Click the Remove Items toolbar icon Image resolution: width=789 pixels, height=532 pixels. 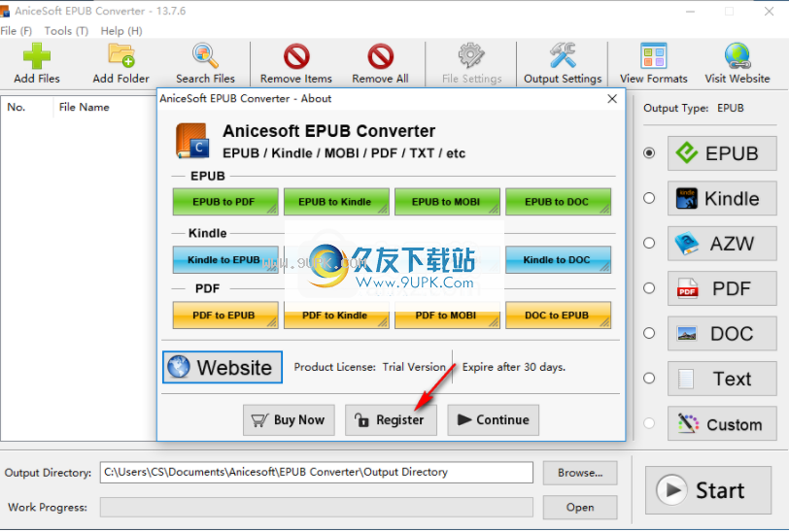pos(296,55)
